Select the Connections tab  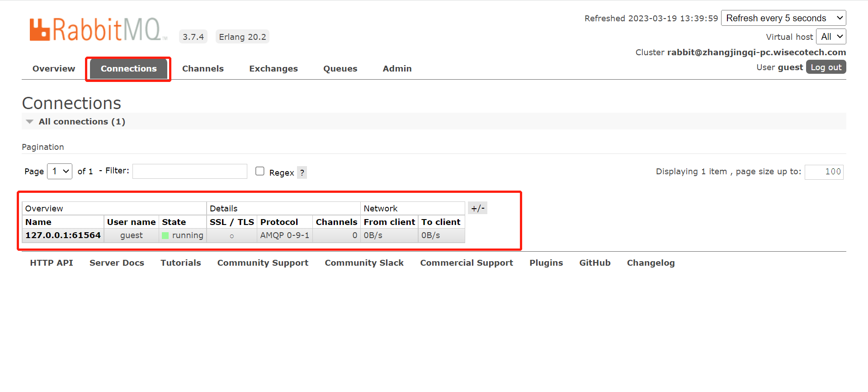tap(128, 69)
